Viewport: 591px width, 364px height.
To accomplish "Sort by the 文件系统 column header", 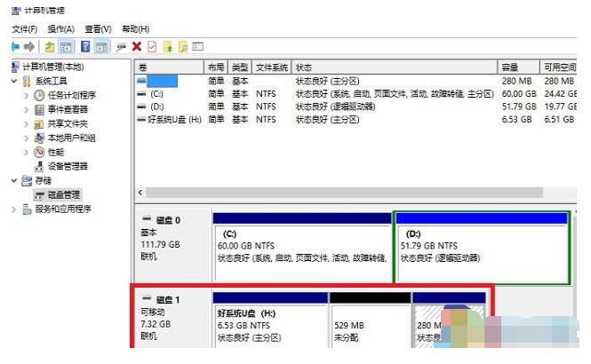I will pyautogui.click(x=272, y=67).
